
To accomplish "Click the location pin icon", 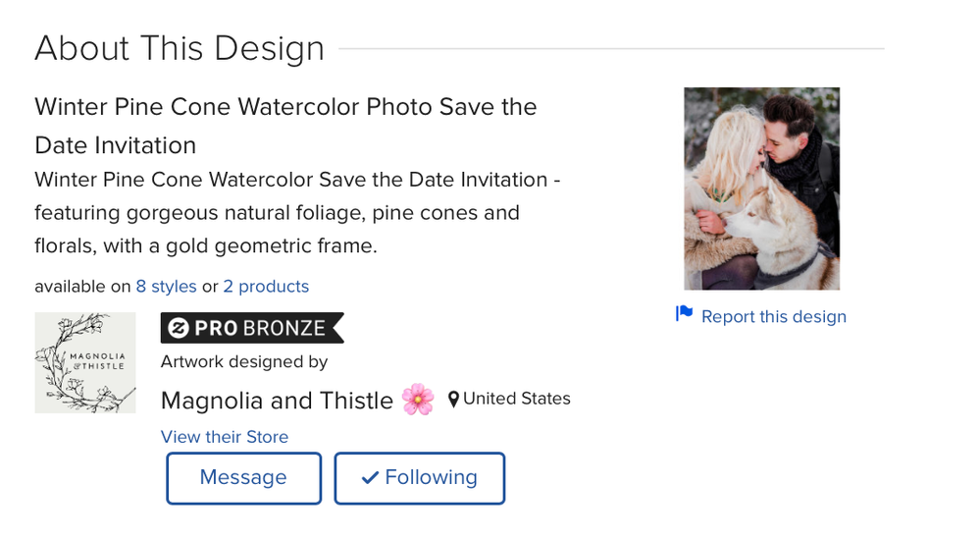I will coord(453,400).
